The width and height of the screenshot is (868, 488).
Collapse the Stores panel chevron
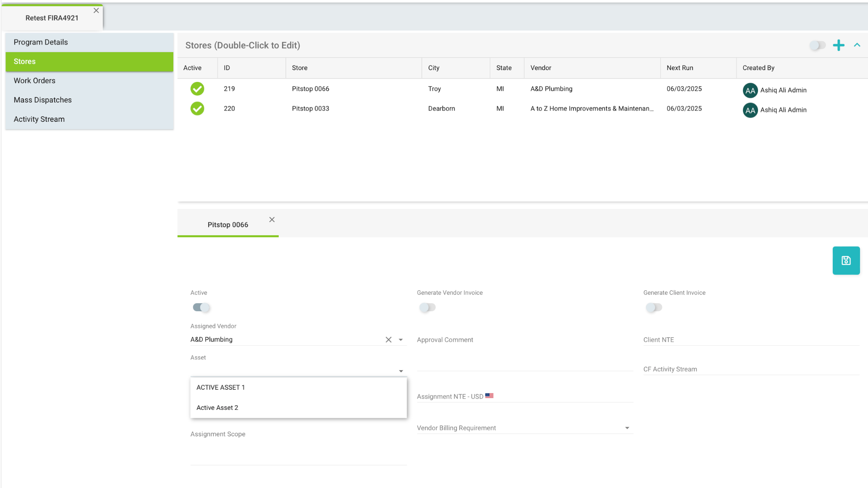[857, 45]
